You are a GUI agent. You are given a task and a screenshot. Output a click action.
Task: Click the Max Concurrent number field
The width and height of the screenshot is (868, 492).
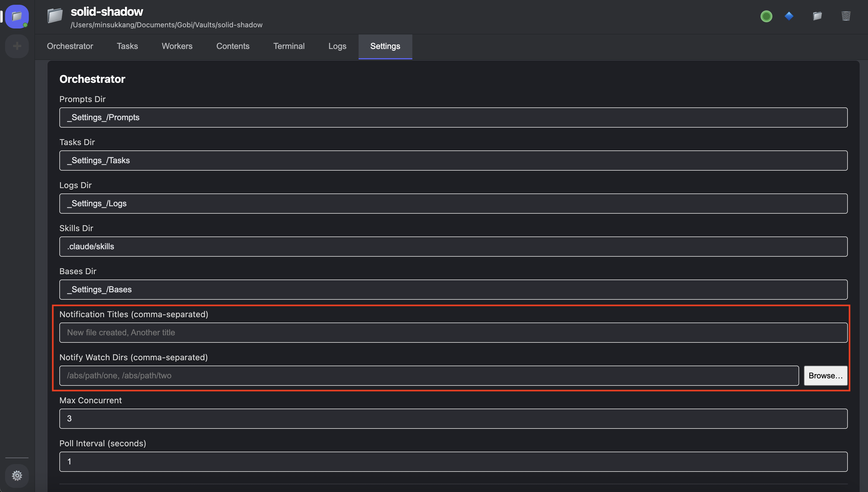453,419
